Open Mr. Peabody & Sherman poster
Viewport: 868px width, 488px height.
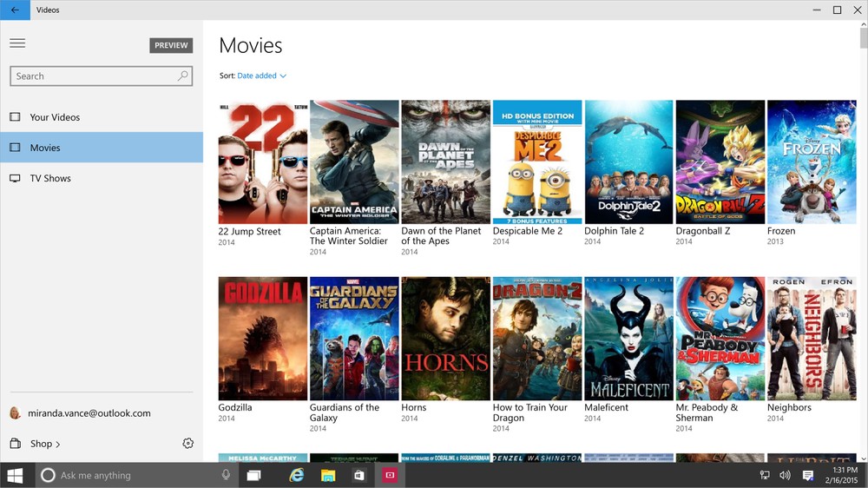point(720,339)
